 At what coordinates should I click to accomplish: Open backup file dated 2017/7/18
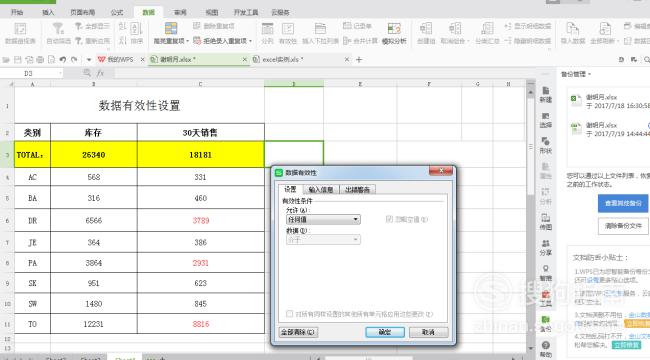coord(609,101)
